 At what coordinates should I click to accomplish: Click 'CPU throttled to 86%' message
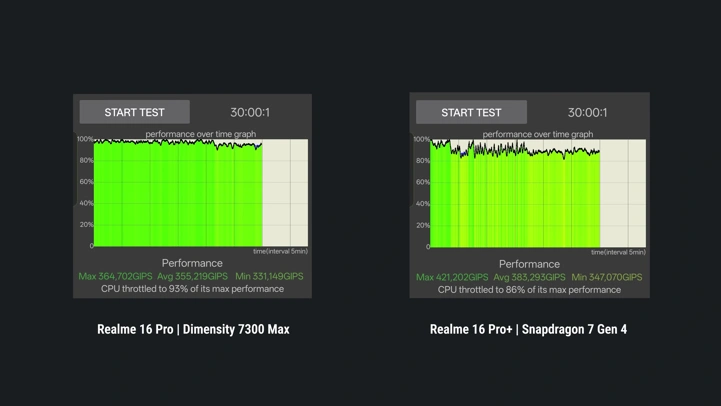click(529, 290)
